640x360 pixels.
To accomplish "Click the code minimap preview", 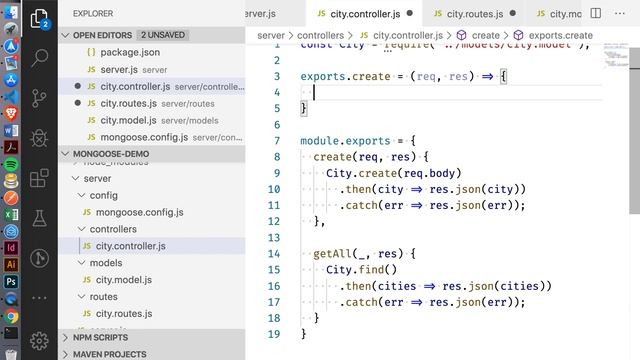I will tap(616, 55).
